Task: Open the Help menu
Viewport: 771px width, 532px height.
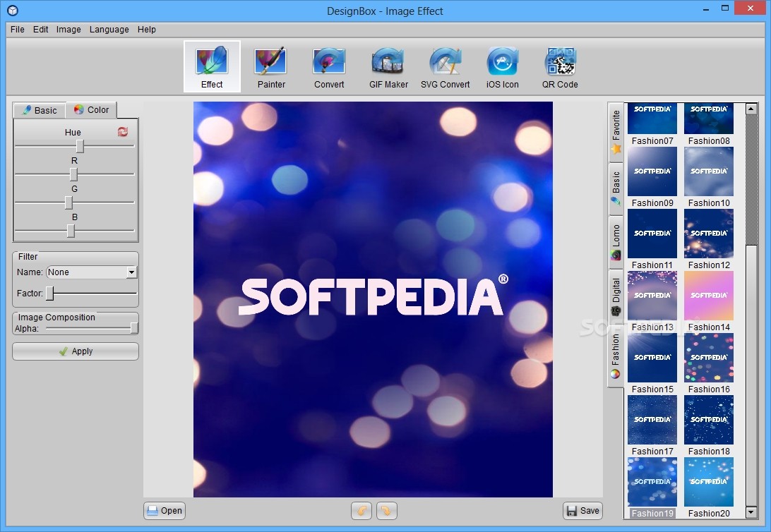Action: click(147, 30)
